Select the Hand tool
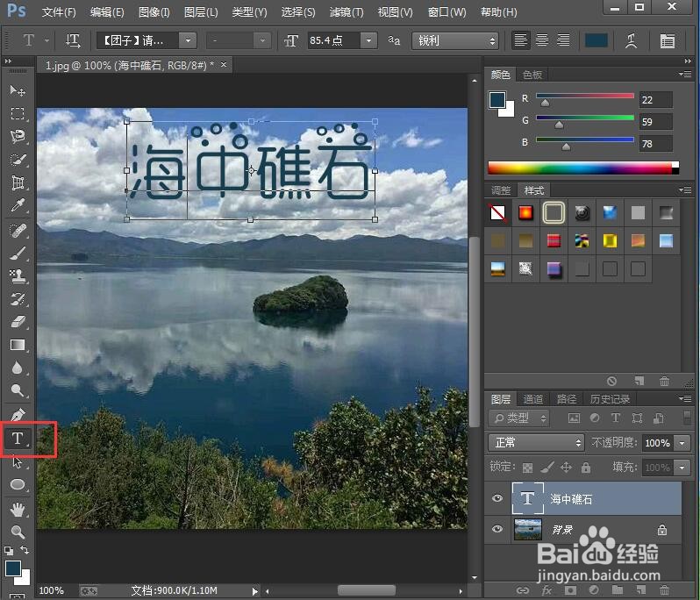Image resolution: width=700 pixels, height=600 pixels. click(x=18, y=510)
